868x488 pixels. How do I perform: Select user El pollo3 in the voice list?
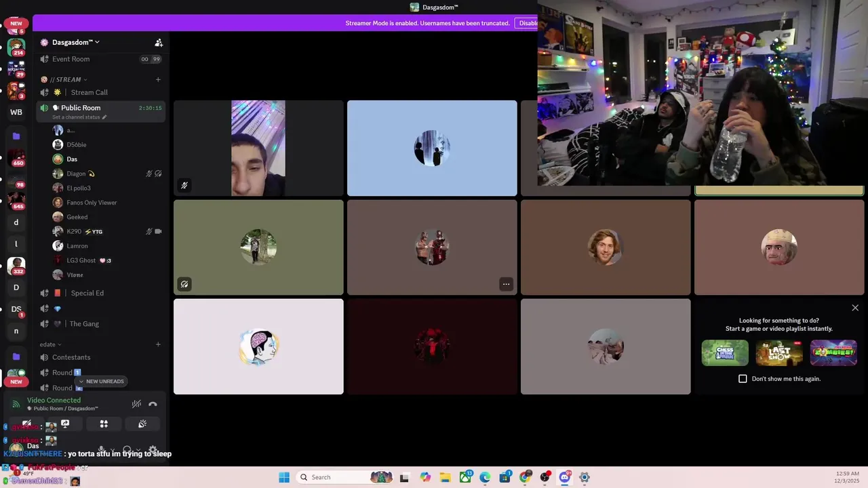[107, 188]
